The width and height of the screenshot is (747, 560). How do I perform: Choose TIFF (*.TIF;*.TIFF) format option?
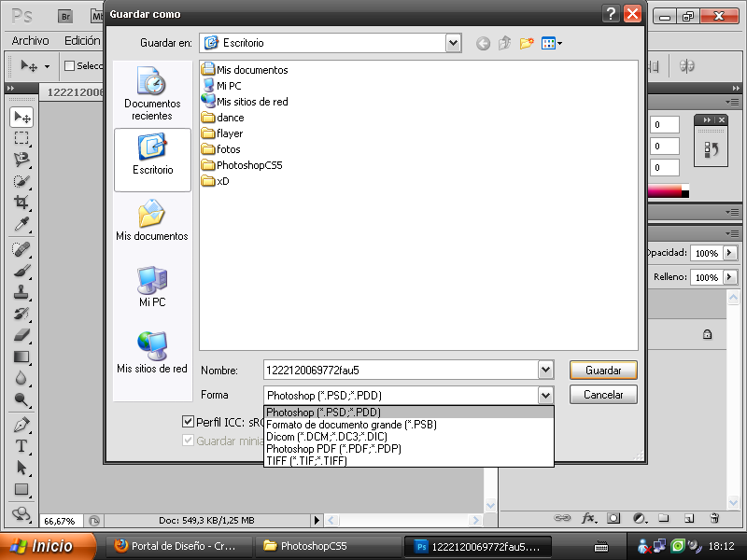point(409,461)
